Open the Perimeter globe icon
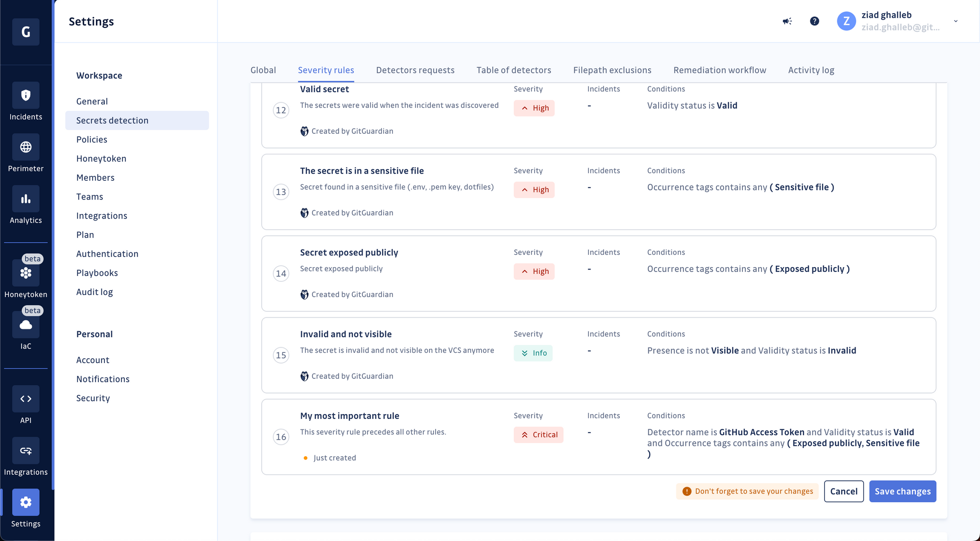Screen dimensions: 980x541 click(x=25, y=147)
